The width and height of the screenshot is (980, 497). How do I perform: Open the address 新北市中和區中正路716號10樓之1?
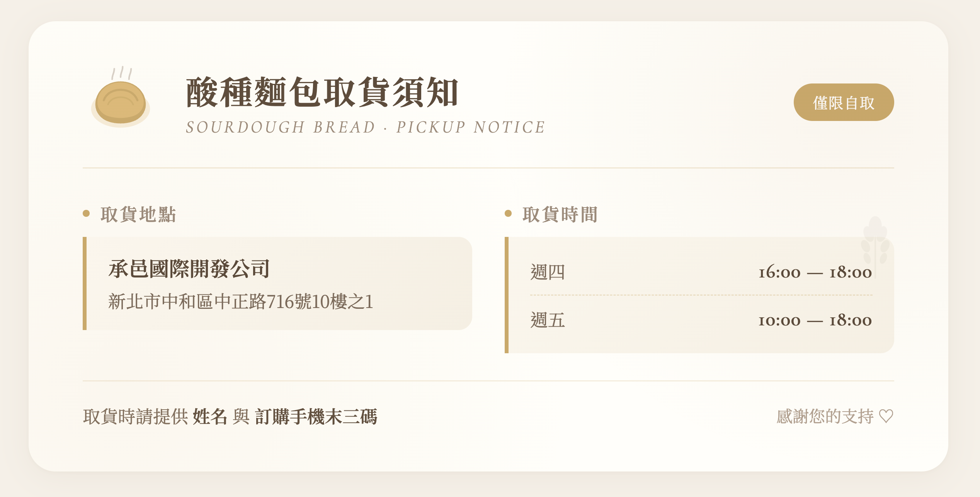coord(241,301)
